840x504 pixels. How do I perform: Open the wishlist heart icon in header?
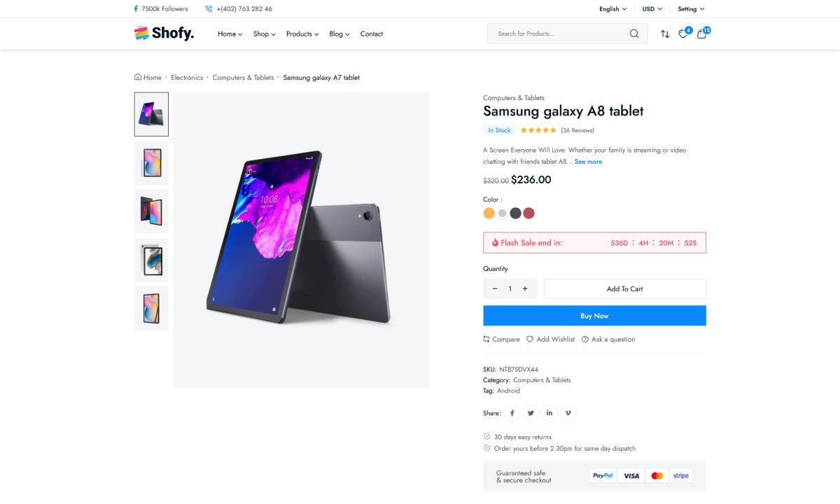point(683,34)
